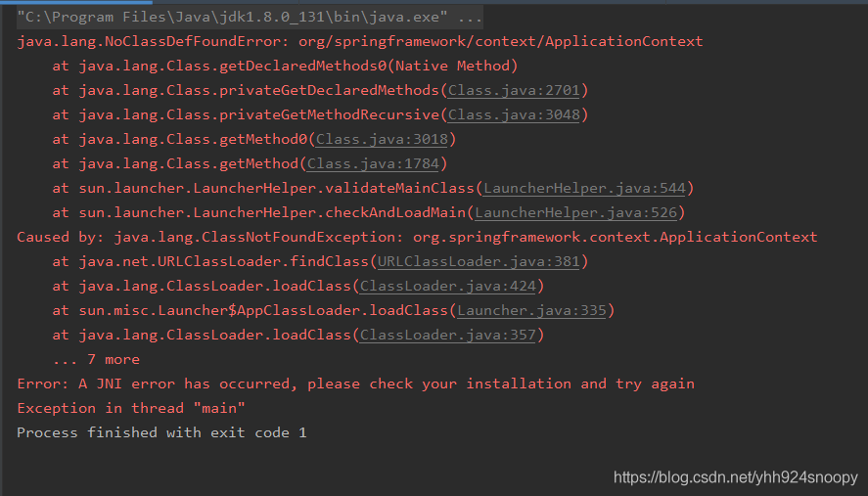Click the 'Process finished with exit code 1' line
This screenshot has width=868, height=496.
(161, 432)
